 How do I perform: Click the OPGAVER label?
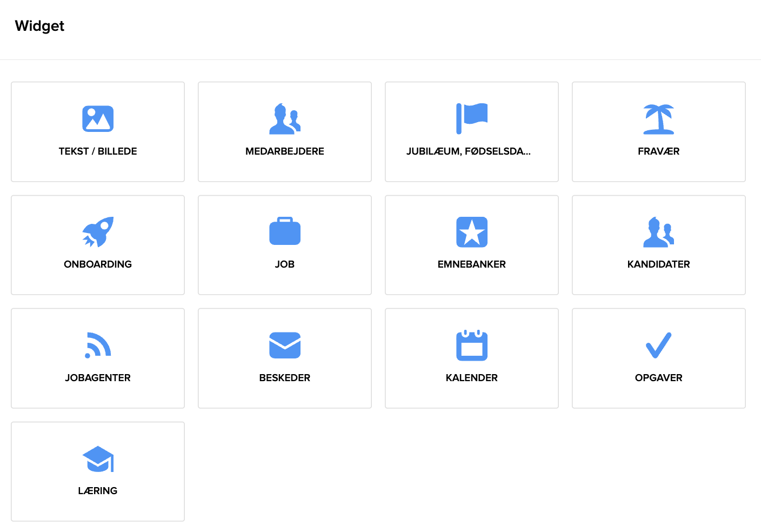click(x=659, y=378)
